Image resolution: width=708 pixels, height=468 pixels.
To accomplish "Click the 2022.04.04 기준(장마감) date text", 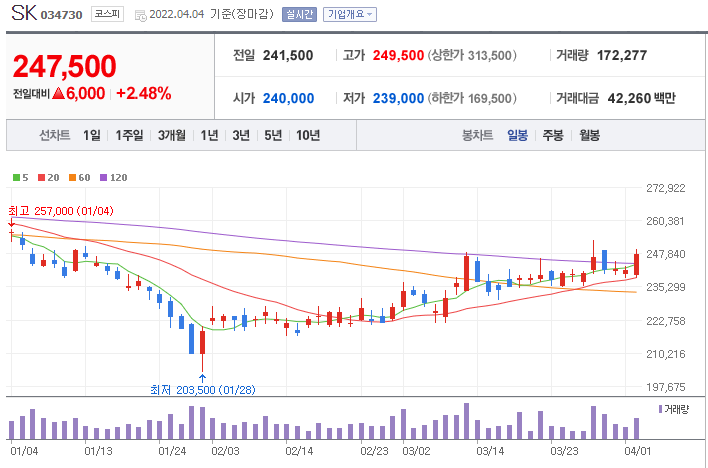I will (x=211, y=14).
